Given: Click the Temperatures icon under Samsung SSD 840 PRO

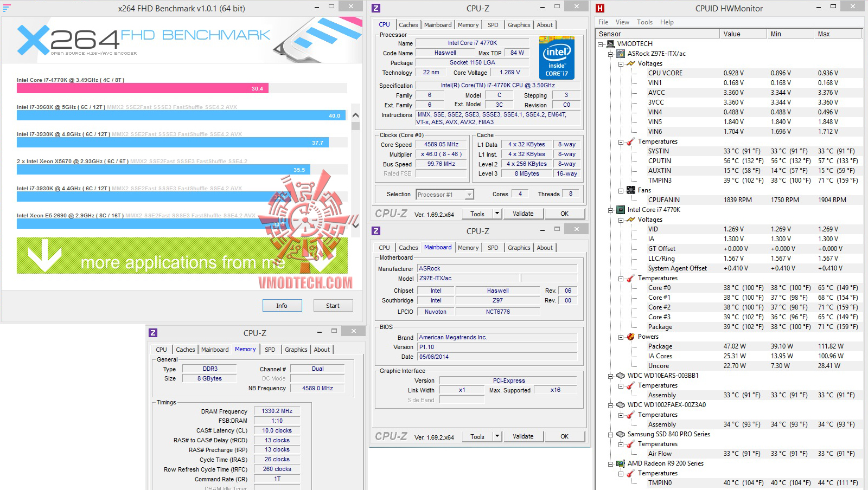Looking at the screenshot, I should [631, 444].
